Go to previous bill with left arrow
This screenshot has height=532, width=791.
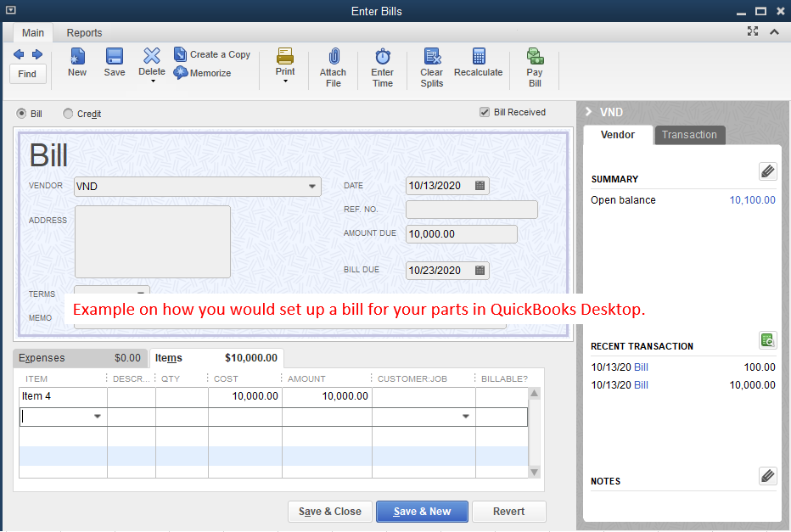[x=19, y=54]
